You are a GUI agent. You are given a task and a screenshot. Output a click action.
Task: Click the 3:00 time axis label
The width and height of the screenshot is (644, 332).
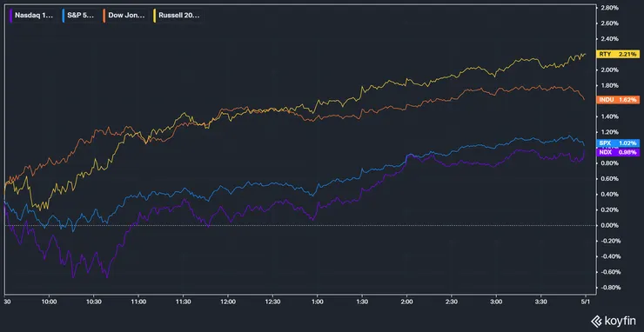(496, 302)
